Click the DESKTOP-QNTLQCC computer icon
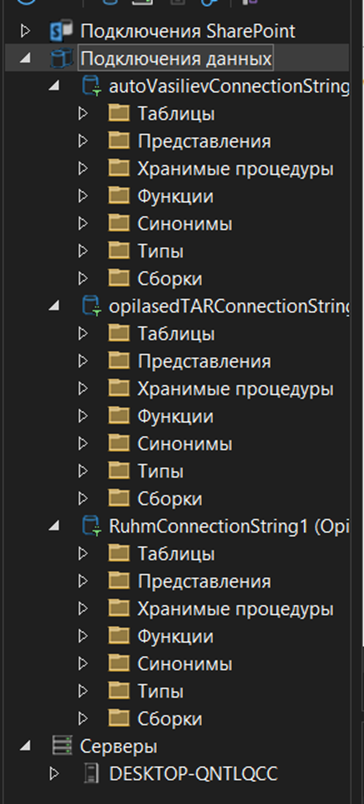364x804 pixels. click(x=92, y=774)
